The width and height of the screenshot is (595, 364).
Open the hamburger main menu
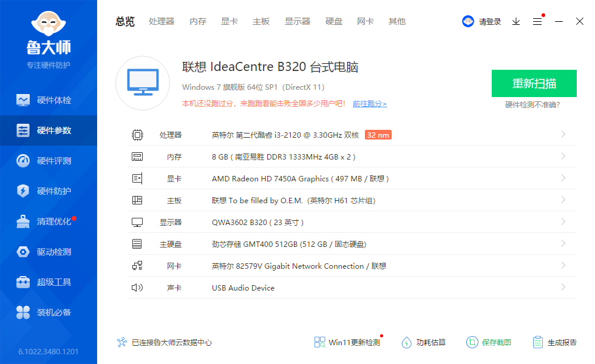click(537, 22)
